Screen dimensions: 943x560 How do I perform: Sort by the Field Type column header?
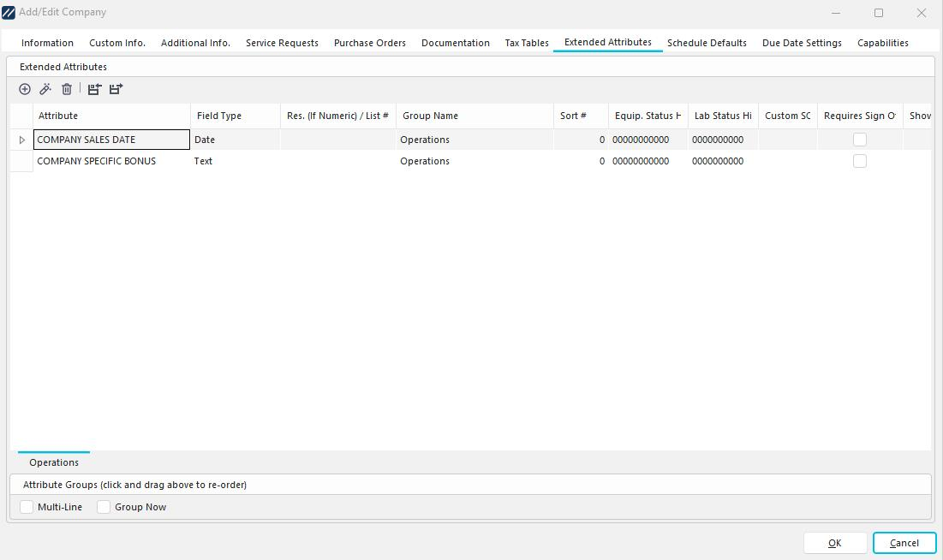(236, 116)
